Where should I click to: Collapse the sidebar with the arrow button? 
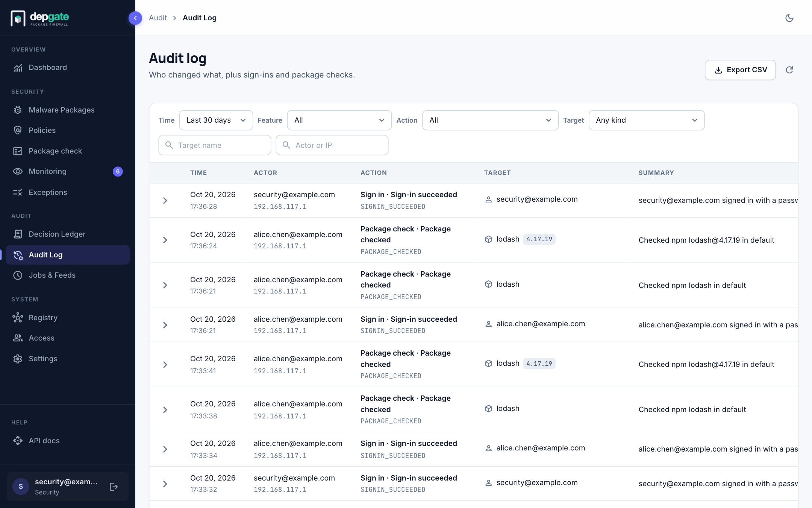tap(135, 18)
